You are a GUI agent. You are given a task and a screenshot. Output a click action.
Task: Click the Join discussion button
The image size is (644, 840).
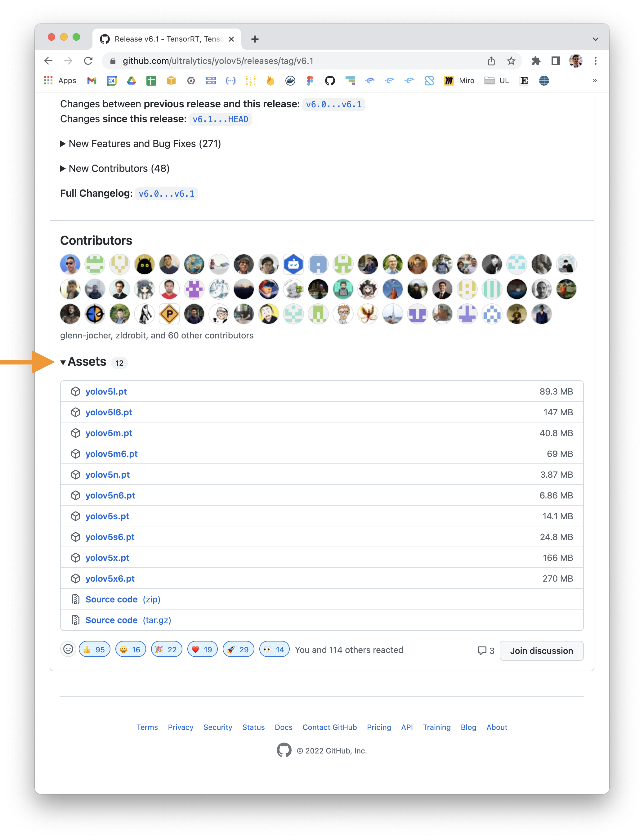[x=541, y=650]
